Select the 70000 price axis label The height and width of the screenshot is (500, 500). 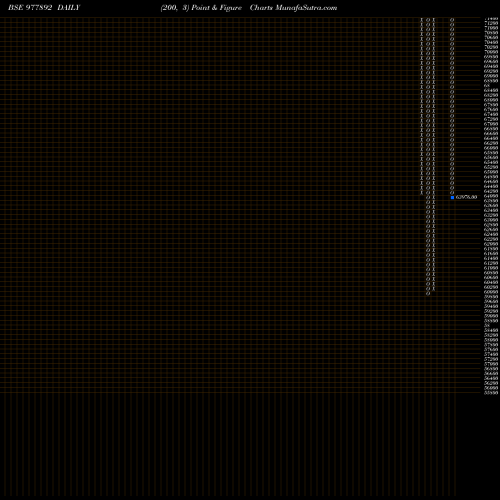[491, 52]
